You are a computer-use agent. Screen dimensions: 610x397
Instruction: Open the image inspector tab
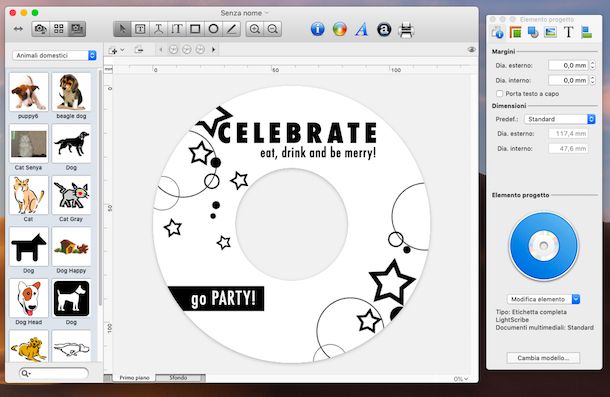point(550,32)
